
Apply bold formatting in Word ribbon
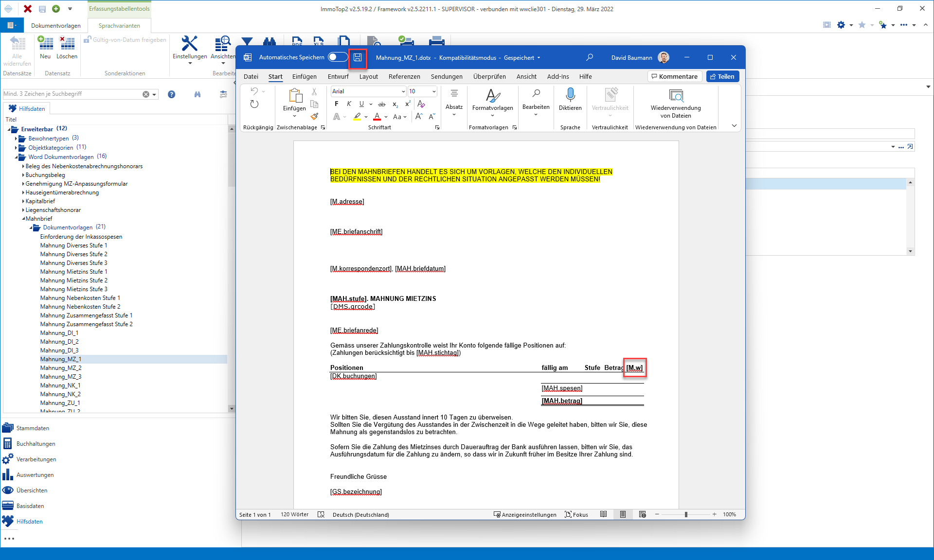(x=336, y=104)
